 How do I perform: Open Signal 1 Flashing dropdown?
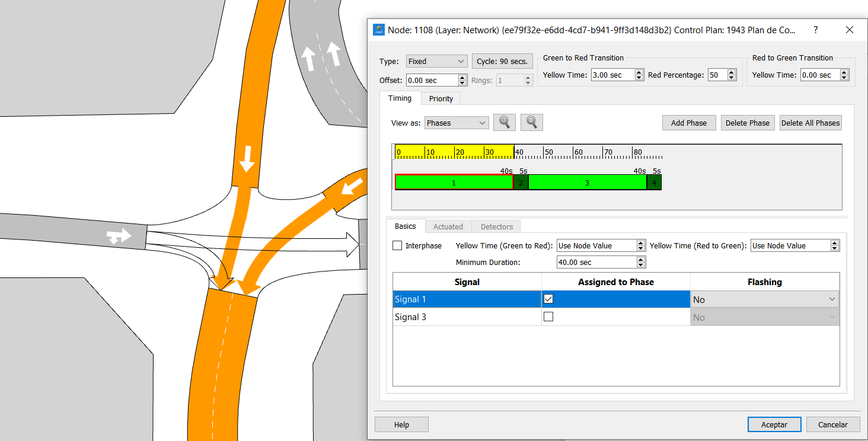[x=764, y=299]
